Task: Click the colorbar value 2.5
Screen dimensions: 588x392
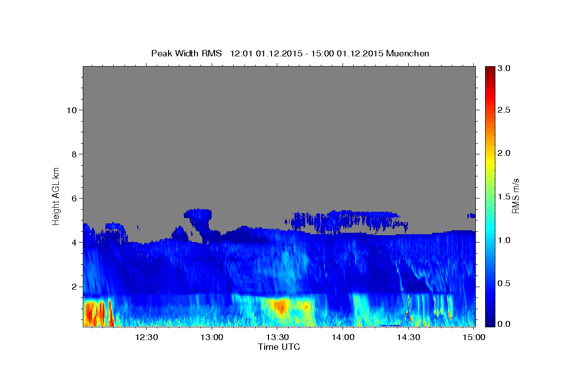Action: click(505, 110)
